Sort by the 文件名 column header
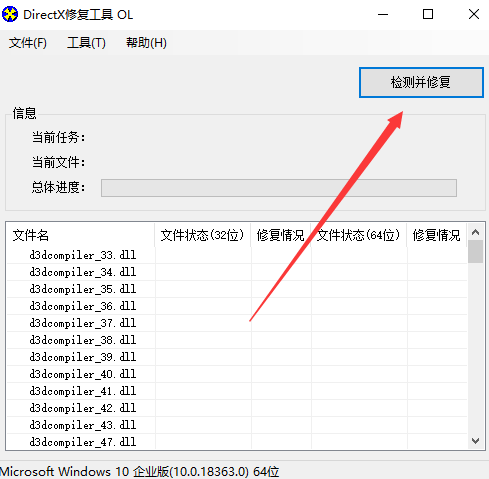 [80, 235]
